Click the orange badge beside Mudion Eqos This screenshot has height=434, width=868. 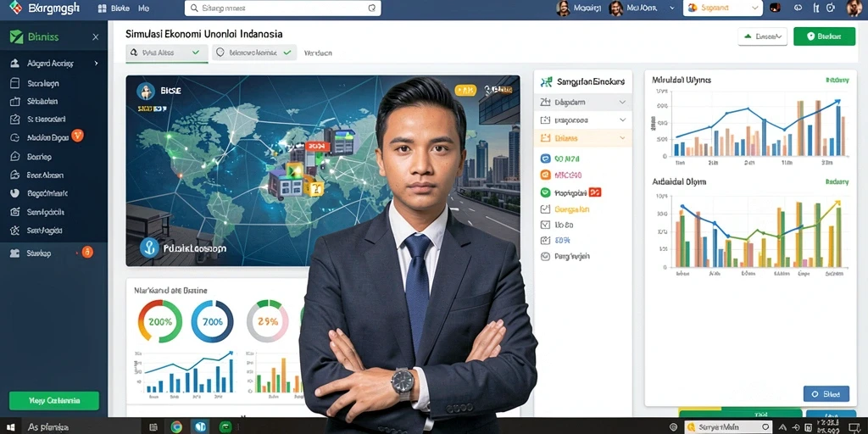point(77,136)
